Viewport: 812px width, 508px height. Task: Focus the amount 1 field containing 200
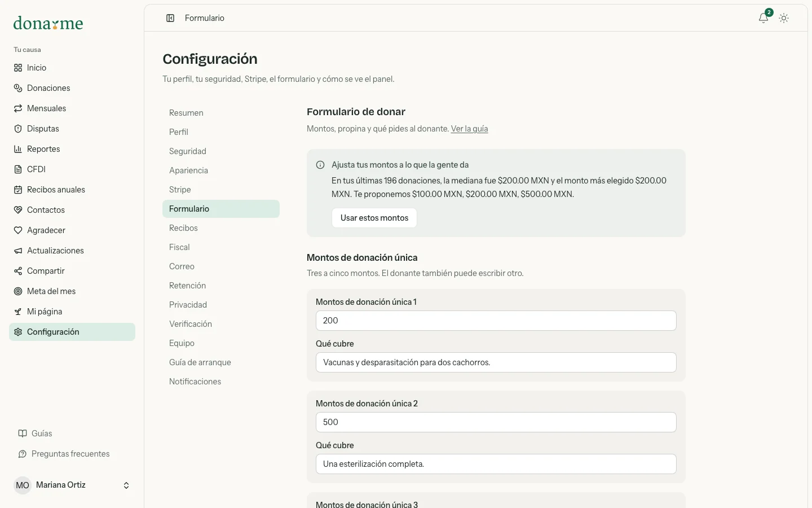(x=496, y=321)
